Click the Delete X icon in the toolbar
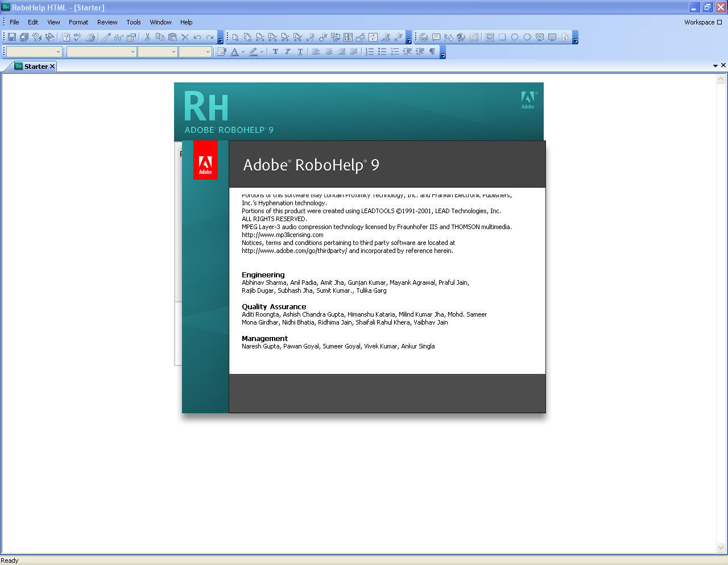 (x=185, y=37)
